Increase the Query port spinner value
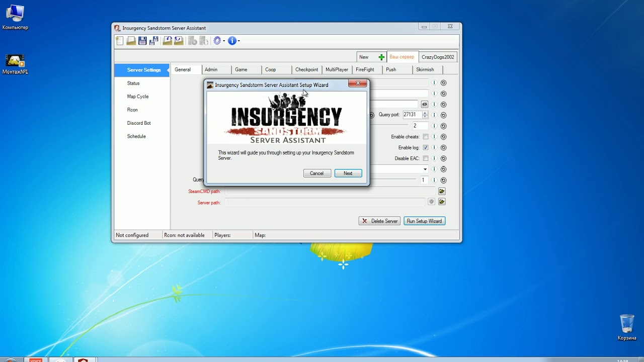 (x=425, y=113)
